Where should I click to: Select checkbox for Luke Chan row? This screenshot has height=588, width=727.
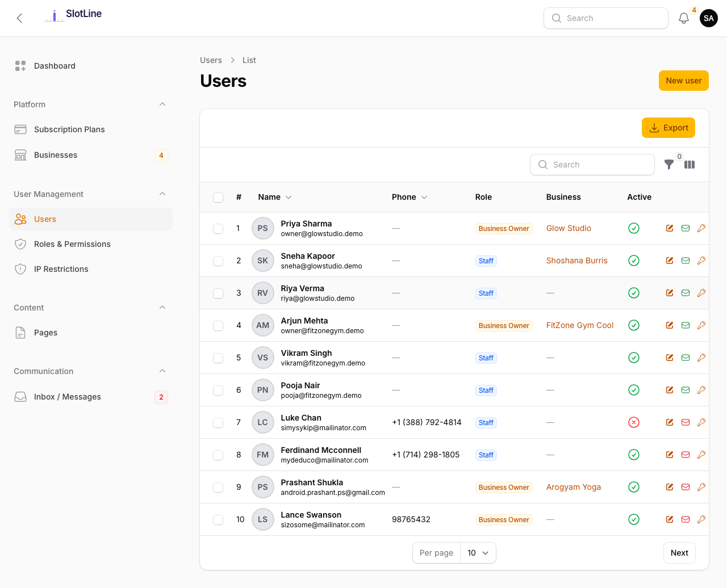tap(218, 423)
